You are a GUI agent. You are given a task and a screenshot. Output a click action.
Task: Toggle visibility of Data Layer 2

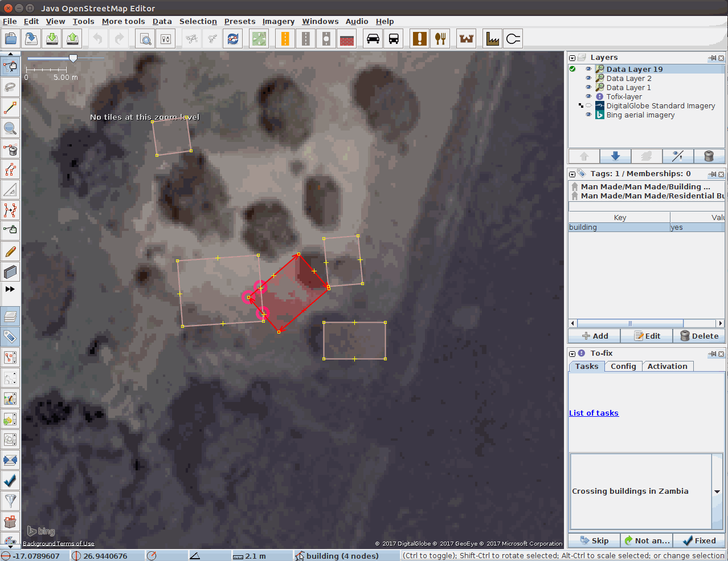click(588, 78)
